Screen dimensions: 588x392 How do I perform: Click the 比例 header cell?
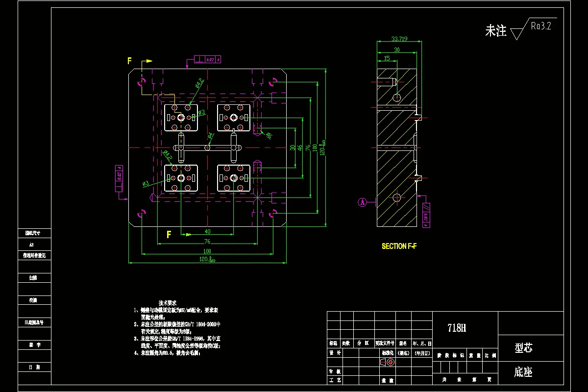tap(490, 355)
